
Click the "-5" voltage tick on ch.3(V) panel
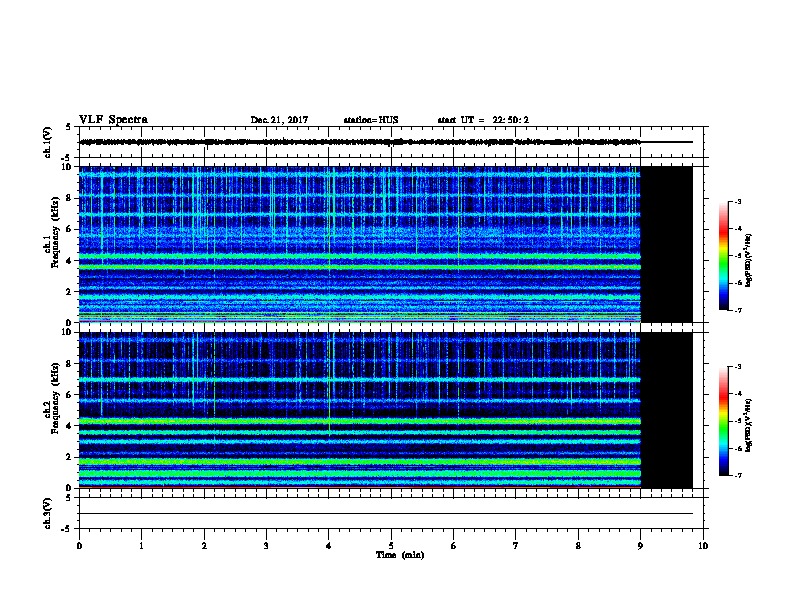(67, 529)
